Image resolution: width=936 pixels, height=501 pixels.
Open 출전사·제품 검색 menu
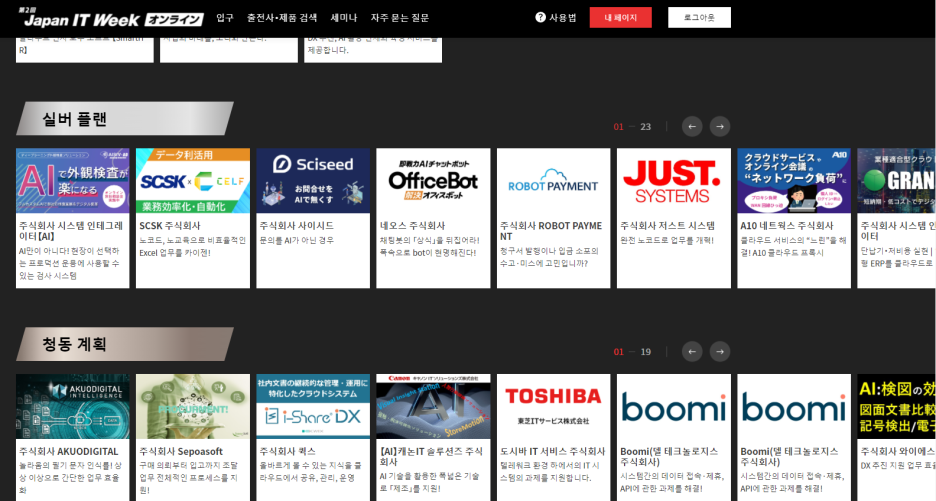(282, 18)
